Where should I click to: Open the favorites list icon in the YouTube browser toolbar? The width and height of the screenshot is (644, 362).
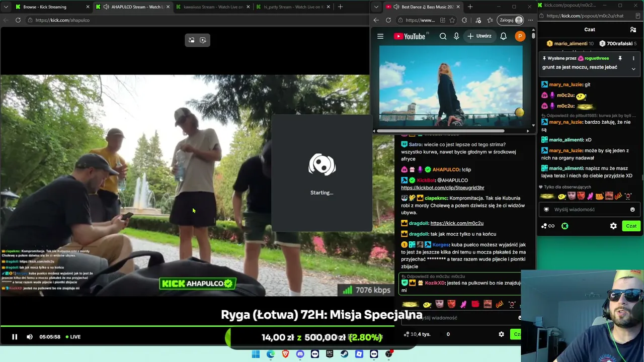(x=489, y=20)
